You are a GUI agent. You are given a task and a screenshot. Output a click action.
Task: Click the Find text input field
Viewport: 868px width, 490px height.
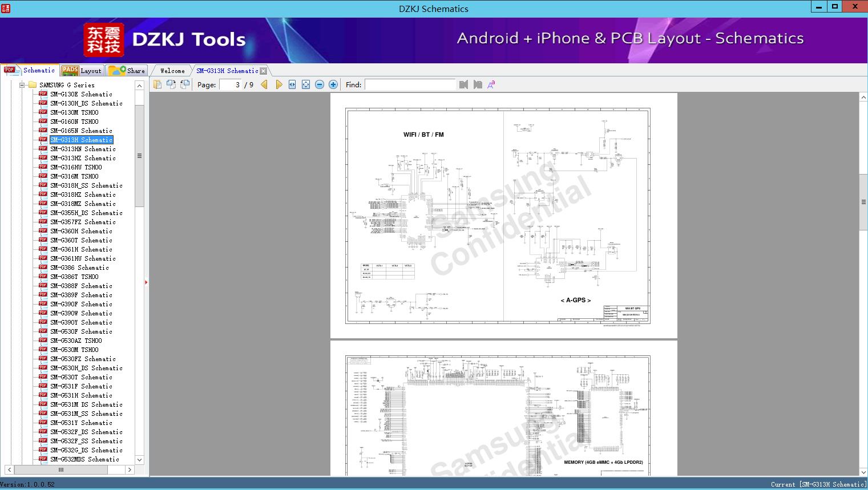coord(410,84)
